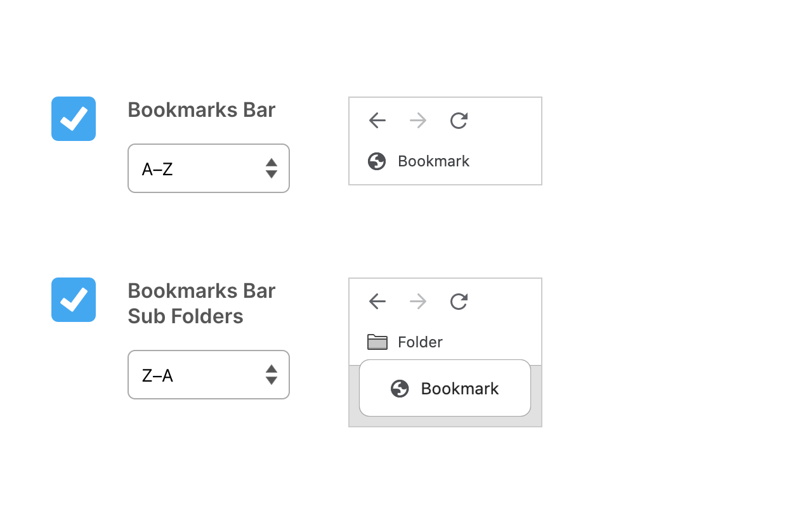Select the Folder icon in bookmarks preview
The image size is (812, 508).
tap(377, 342)
